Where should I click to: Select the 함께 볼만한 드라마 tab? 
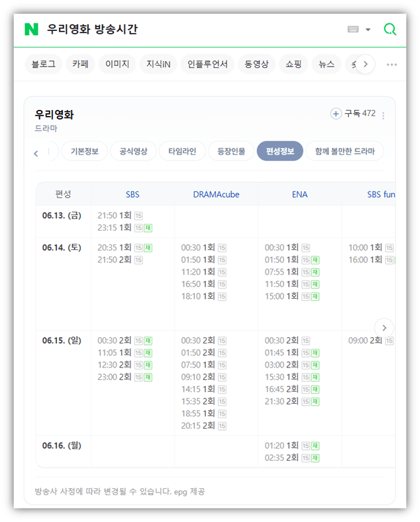[345, 152]
